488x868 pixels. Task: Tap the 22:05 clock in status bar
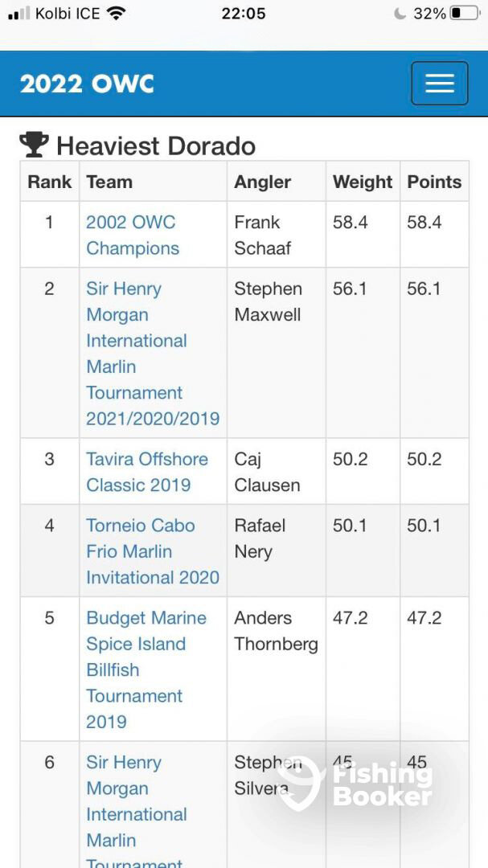[x=243, y=14]
